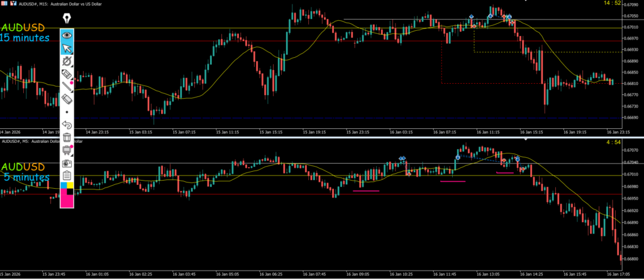Viewport: 644px width, 280px height.
Task: Click the chart grid icon in top-left corner
Action: pyautogui.click(x=4, y=3)
